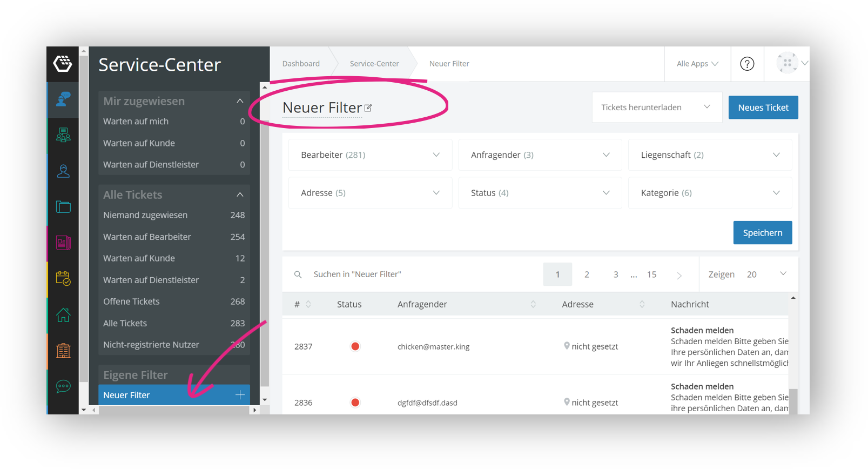Go to Service-Center breadcrumb
The image size is (868, 469).
coord(374,64)
